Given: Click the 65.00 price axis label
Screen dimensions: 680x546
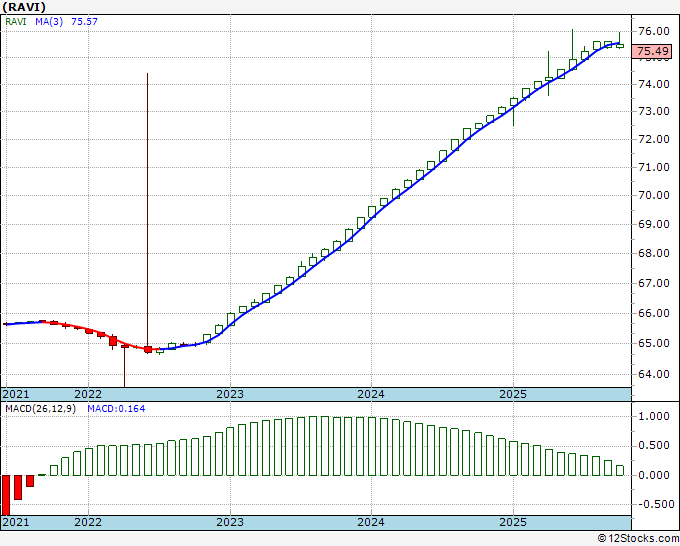Looking at the screenshot, I should [x=654, y=343].
